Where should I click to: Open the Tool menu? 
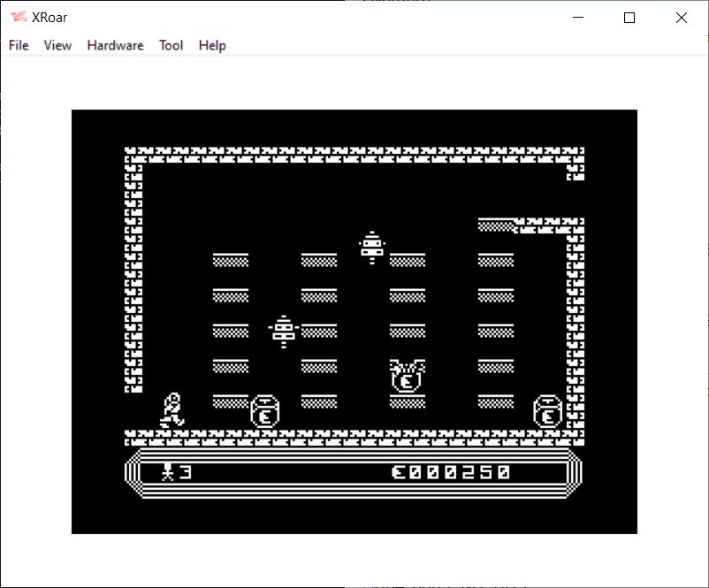[171, 45]
